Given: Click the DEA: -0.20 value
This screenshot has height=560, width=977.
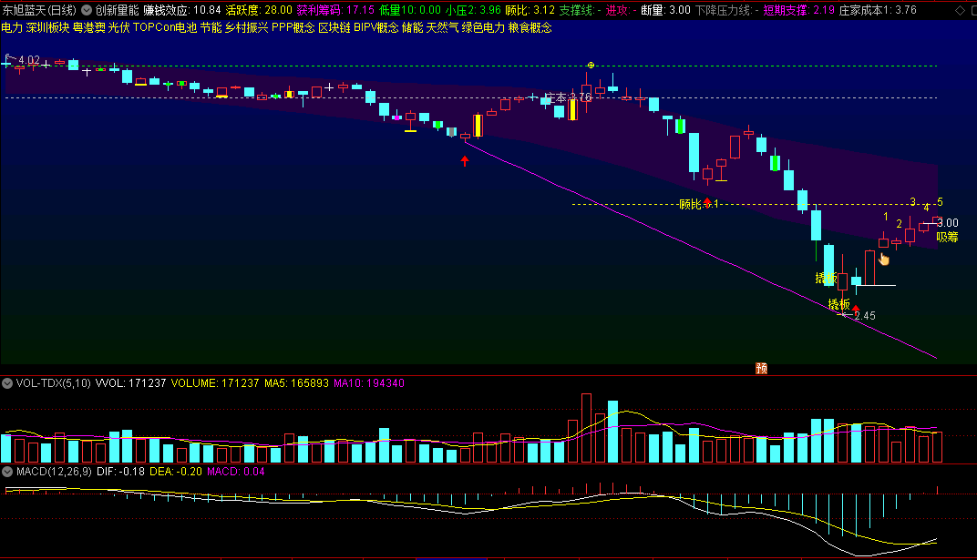Looking at the screenshot, I should point(176,472).
